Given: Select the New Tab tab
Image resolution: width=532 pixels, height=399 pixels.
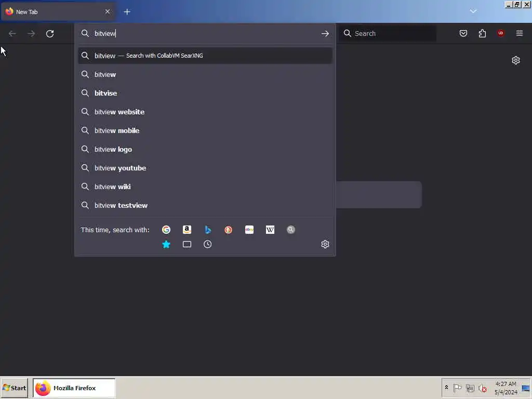Looking at the screenshot, I should pos(58,12).
